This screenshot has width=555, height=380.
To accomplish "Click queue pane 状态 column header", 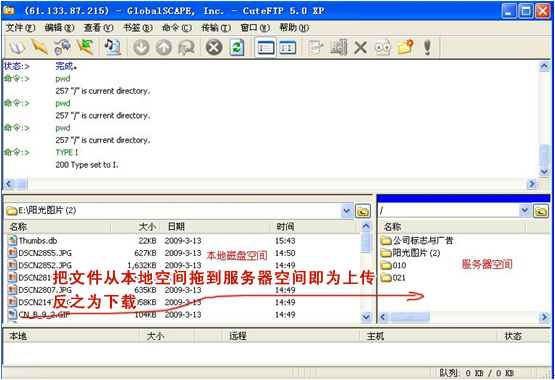I will coord(524,336).
